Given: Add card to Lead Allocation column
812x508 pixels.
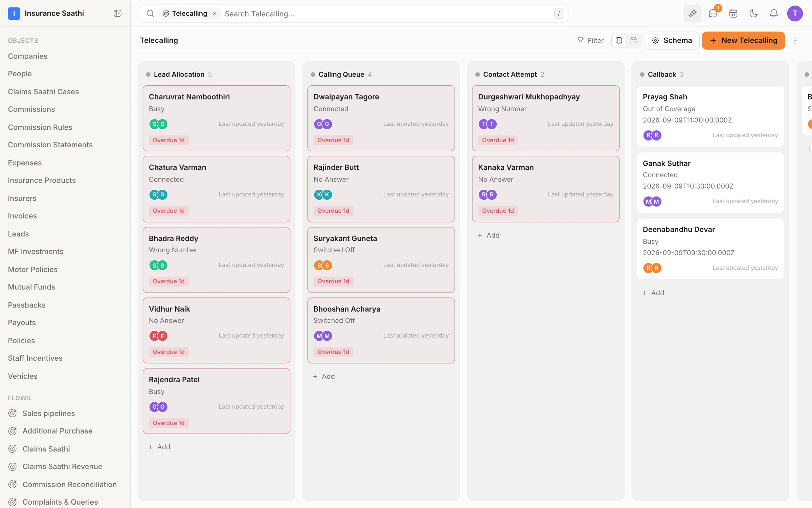Looking at the screenshot, I should [x=159, y=447].
